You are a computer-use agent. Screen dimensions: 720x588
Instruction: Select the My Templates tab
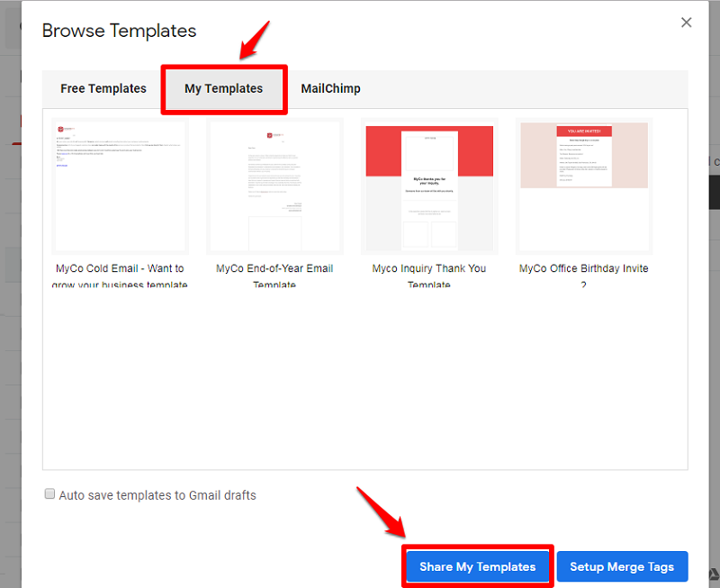click(223, 88)
